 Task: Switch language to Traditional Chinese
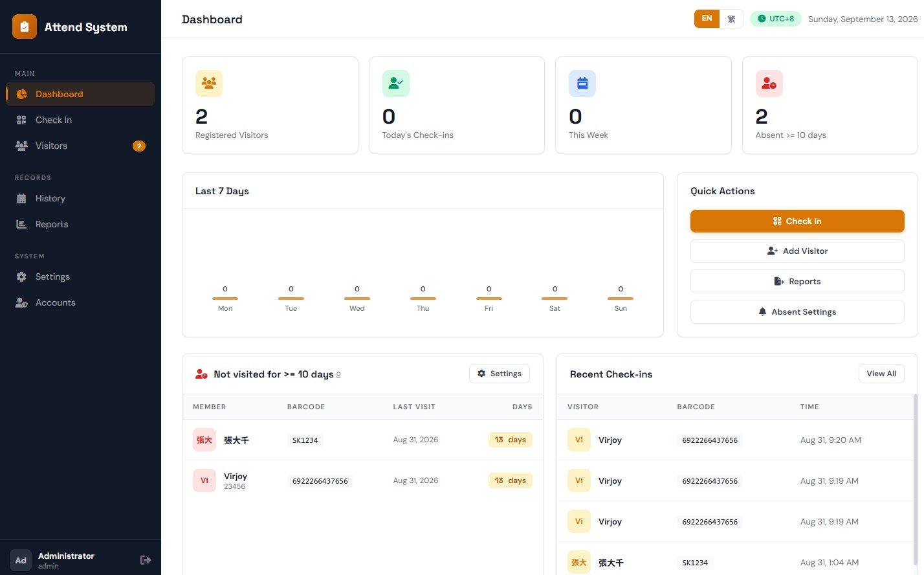point(731,19)
